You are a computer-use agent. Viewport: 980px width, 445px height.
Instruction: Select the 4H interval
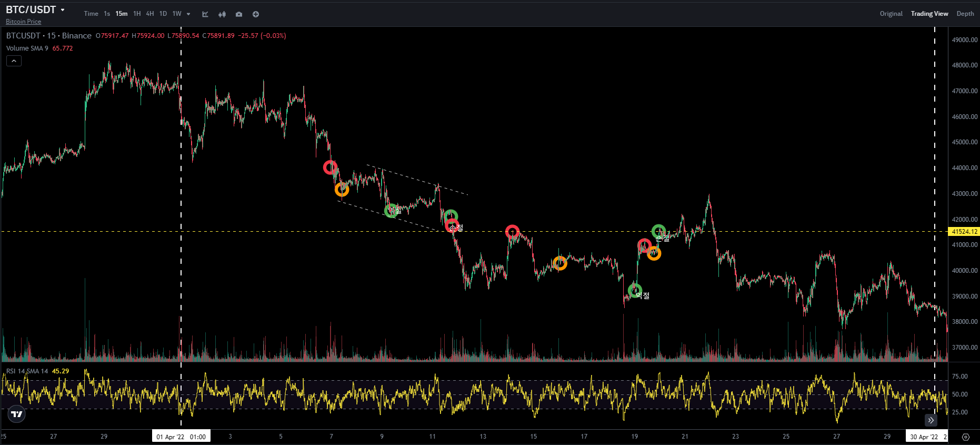pyautogui.click(x=150, y=14)
